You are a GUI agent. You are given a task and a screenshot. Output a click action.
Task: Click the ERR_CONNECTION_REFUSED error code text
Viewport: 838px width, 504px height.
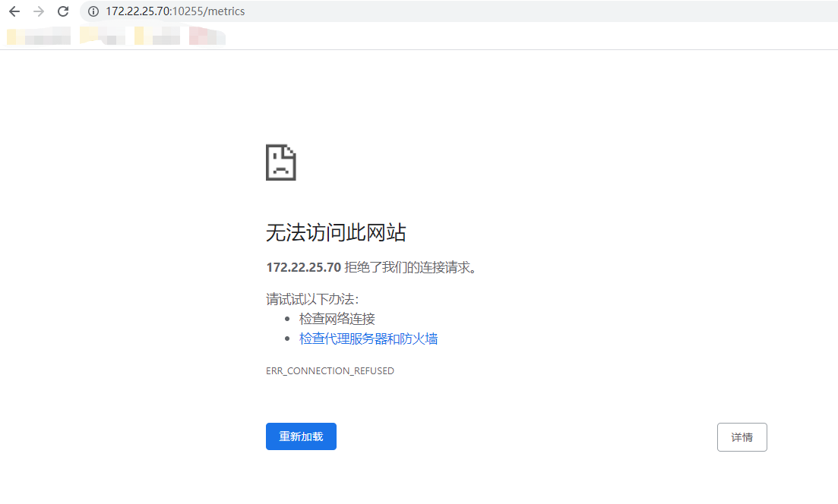click(x=330, y=370)
